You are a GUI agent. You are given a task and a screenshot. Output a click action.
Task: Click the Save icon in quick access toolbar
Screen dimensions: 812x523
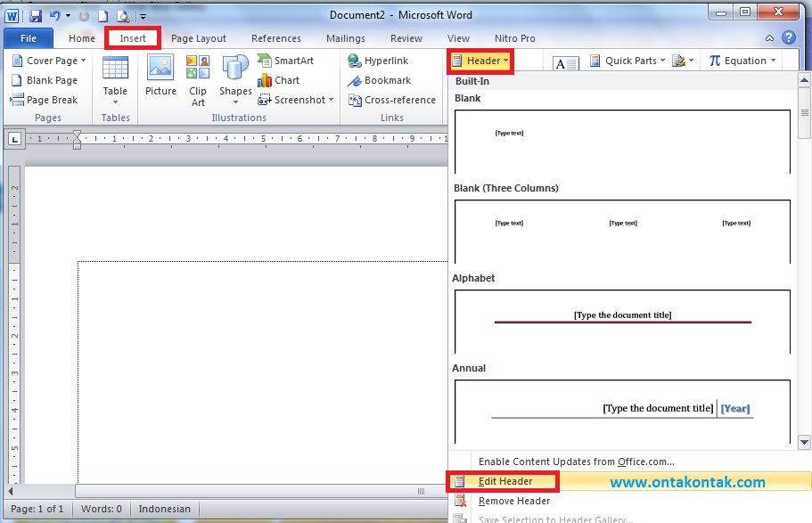point(36,16)
